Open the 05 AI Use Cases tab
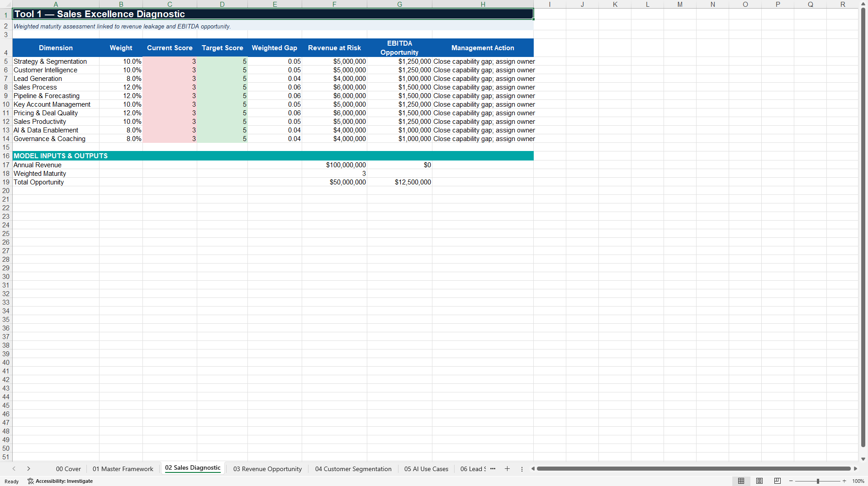Viewport: 868px width, 486px height. pos(426,469)
